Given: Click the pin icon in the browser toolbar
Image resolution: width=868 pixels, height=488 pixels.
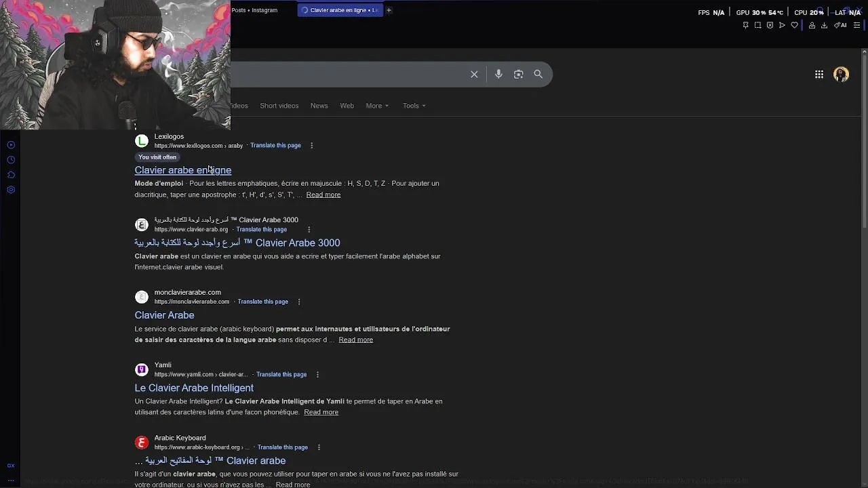Looking at the screenshot, I should pyautogui.click(x=745, y=25).
